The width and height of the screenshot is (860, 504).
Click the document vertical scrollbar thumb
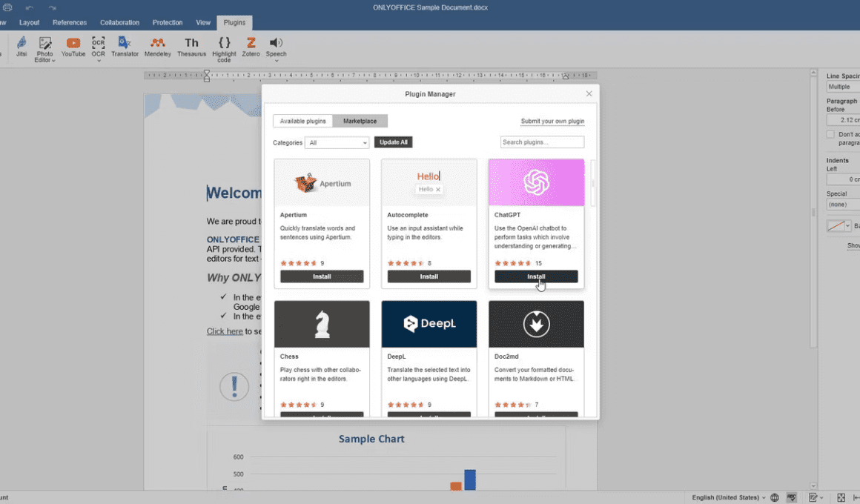(x=813, y=212)
